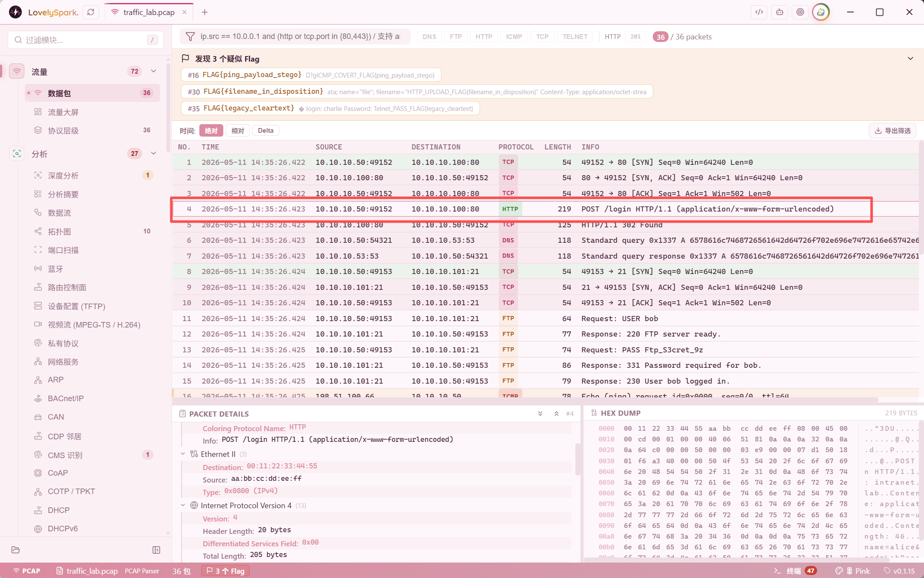The image size is (924, 578).
Task: Click the 路由控制面 router icon
Action: point(38,287)
